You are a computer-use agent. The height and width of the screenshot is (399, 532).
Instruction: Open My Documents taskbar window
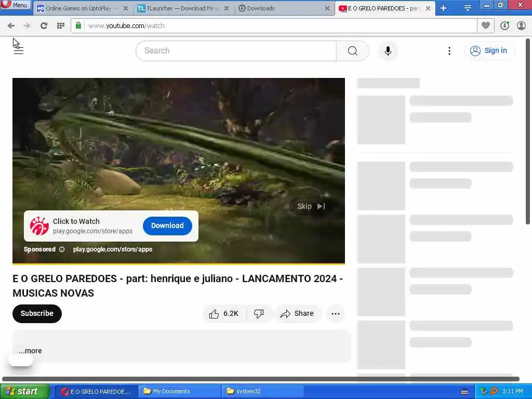(180, 392)
